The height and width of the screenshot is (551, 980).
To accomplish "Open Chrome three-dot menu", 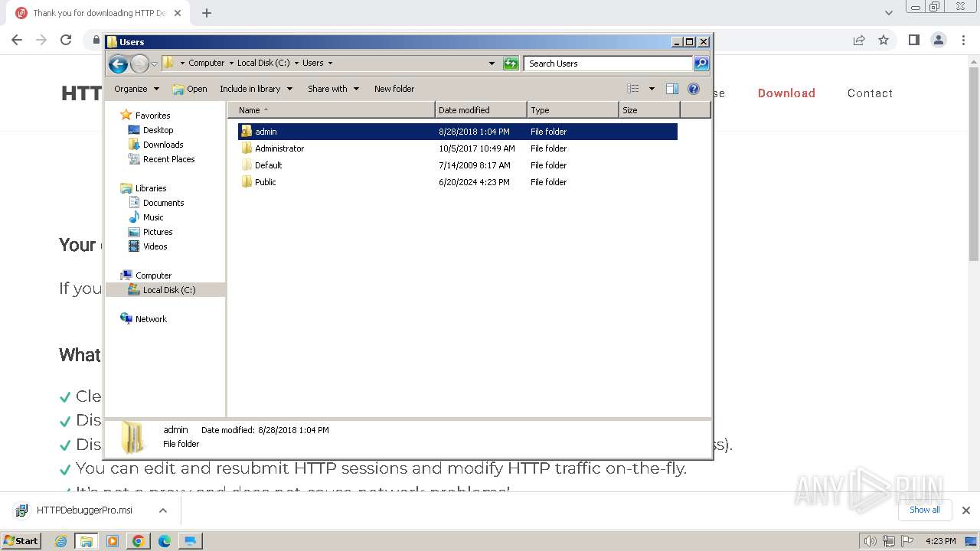I will (963, 40).
